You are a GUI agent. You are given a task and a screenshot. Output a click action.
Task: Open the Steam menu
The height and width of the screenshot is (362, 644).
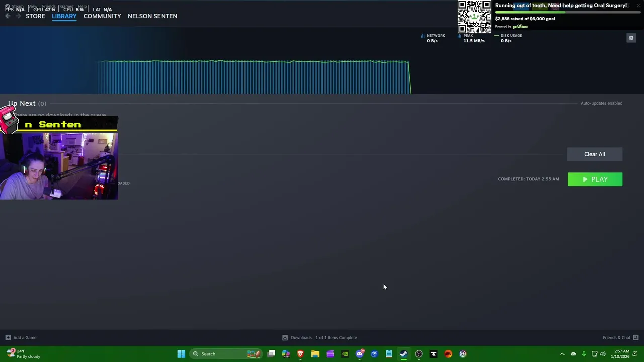18,6
